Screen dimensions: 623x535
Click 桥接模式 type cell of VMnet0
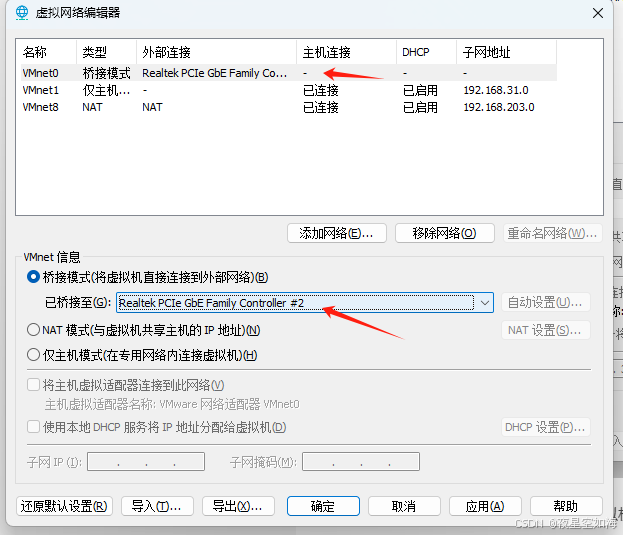tap(106, 73)
